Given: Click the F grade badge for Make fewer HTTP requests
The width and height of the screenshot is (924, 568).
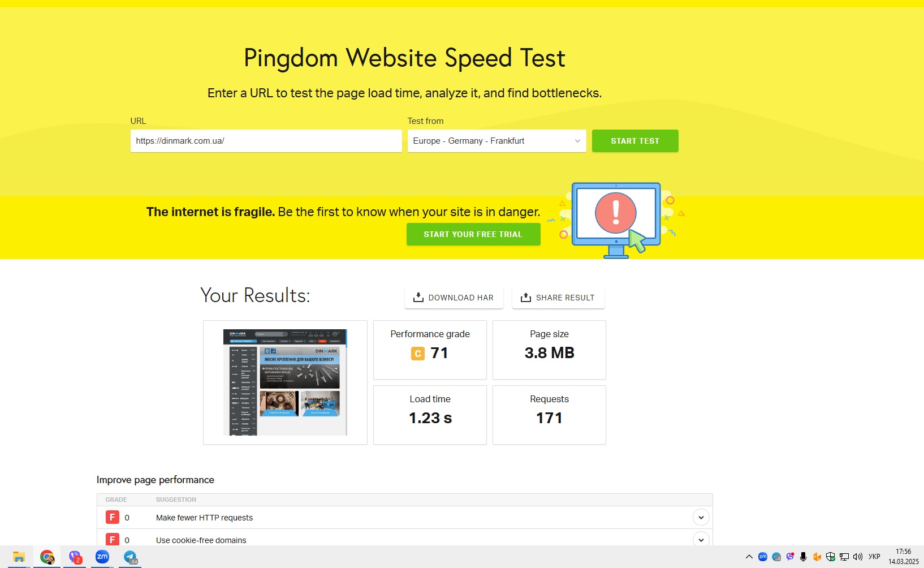Looking at the screenshot, I should tap(113, 517).
